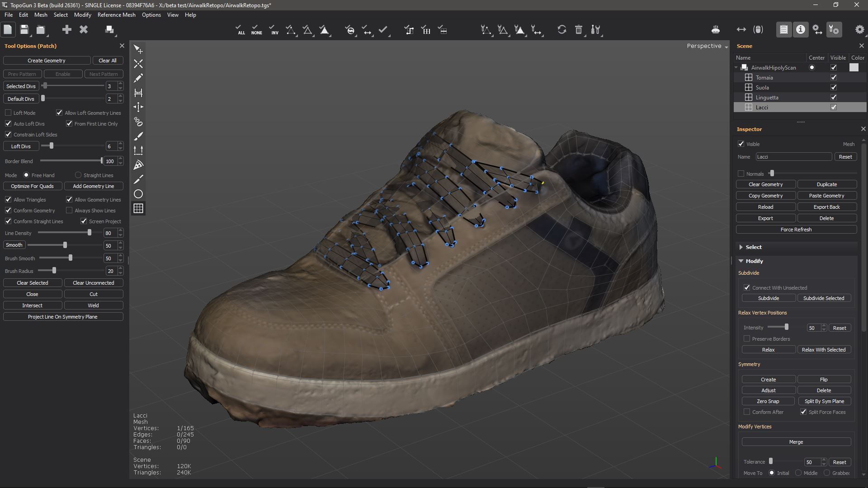Toggle the Inspector info panel icon
Screen dimensions: 868x488
[801, 30]
